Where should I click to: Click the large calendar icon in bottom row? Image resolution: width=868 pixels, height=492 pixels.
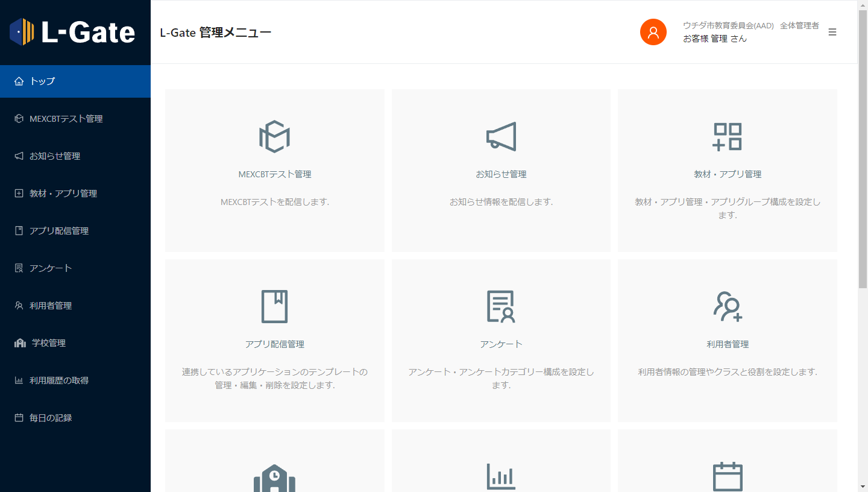click(728, 478)
